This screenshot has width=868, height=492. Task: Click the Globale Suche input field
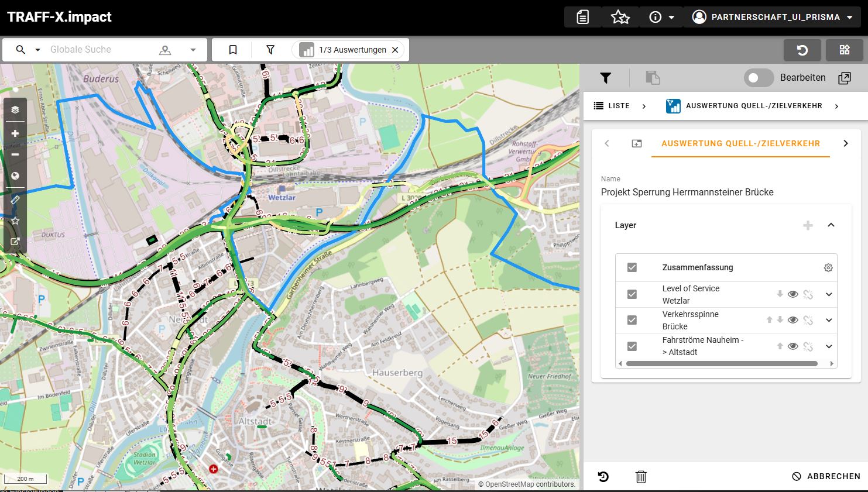[x=100, y=50]
